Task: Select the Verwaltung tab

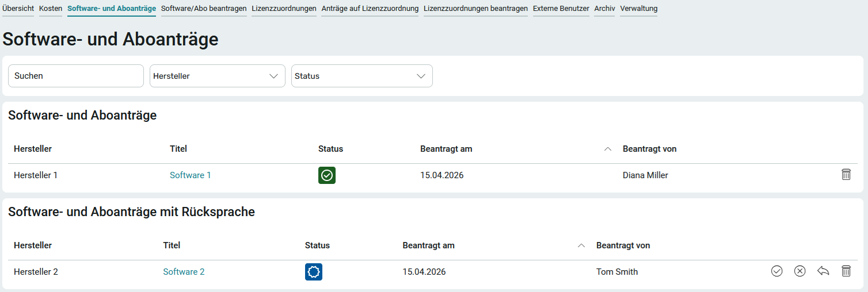Action: coord(638,9)
